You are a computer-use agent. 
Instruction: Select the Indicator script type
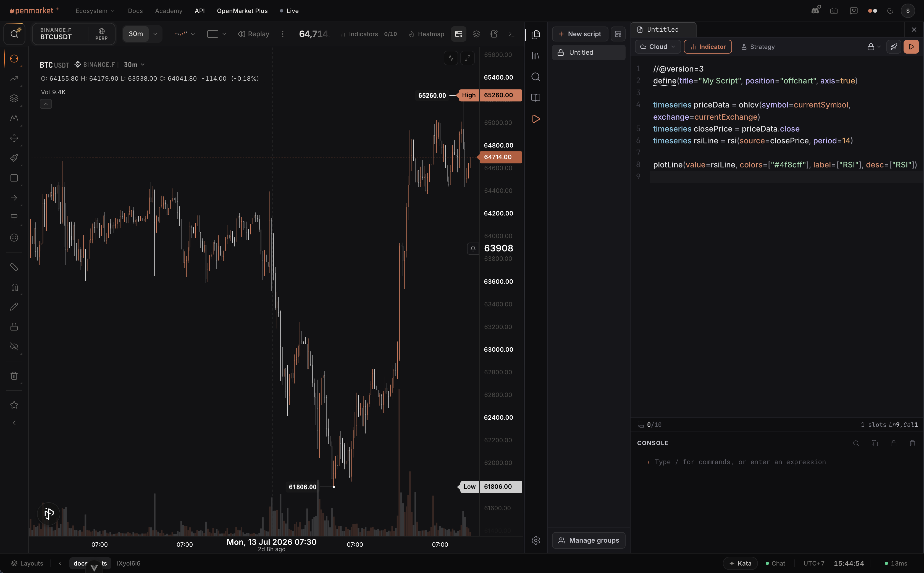click(708, 47)
